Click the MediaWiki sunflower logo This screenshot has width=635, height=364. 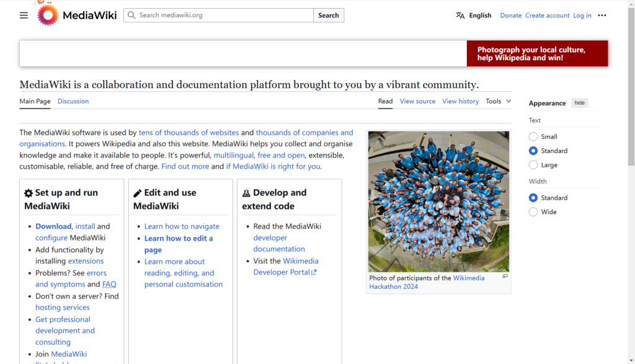(48, 15)
